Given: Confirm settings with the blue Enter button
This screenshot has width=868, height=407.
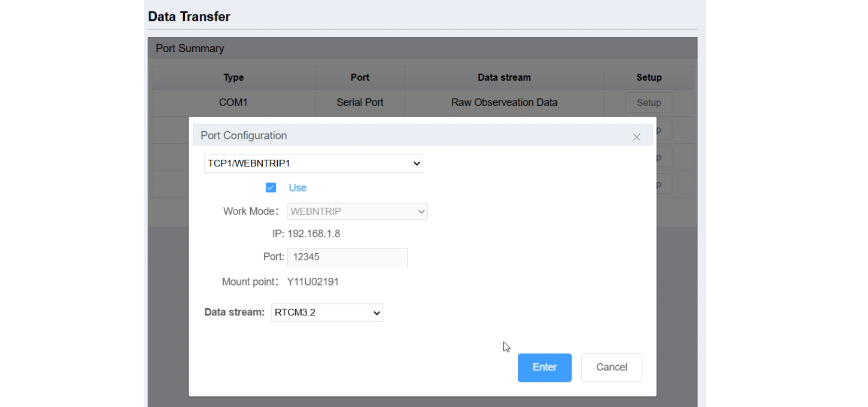Looking at the screenshot, I should coord(545,367).
